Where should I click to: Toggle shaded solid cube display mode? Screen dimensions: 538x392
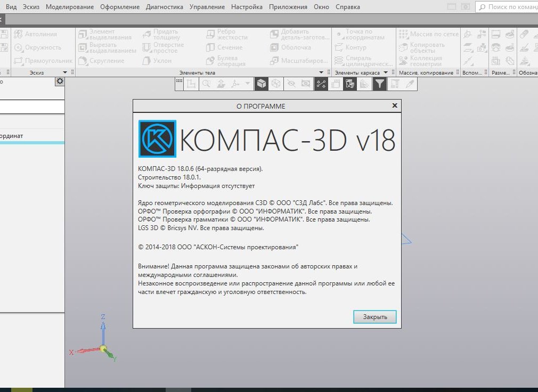point(262,84)
